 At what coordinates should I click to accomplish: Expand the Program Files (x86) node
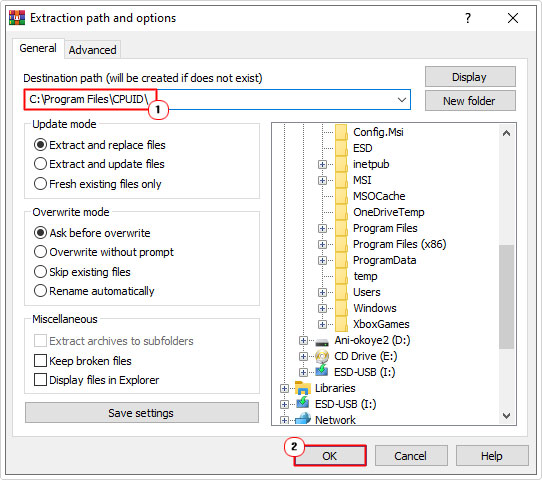coord(322,244)
